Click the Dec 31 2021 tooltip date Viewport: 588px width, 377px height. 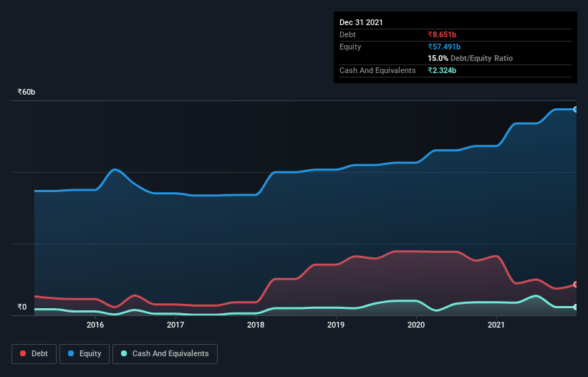coord(361,22)
